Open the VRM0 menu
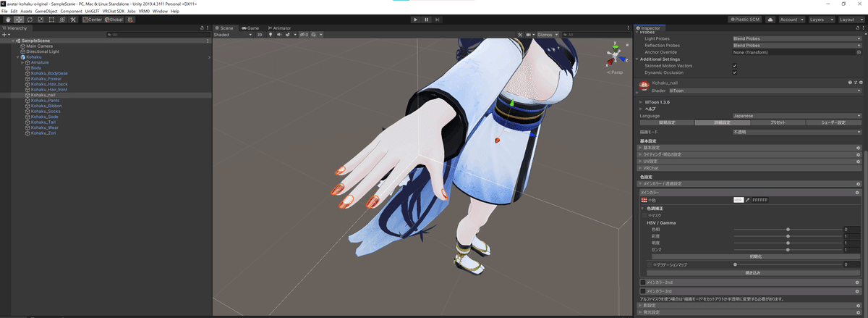The width and height of the screenshot is (868, 318). tap(144, 12)
